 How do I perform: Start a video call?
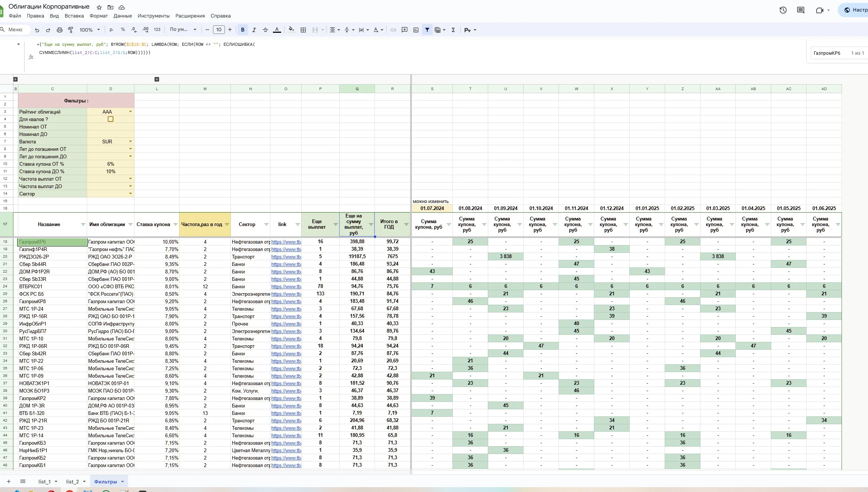(820, 10)
